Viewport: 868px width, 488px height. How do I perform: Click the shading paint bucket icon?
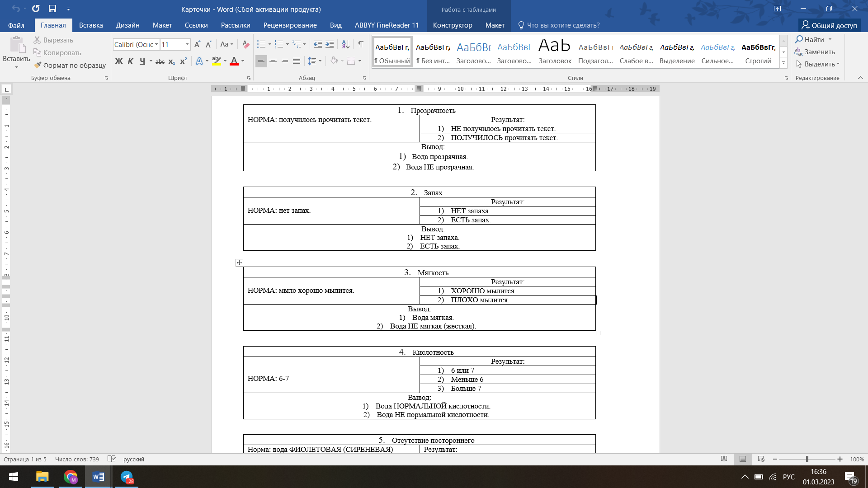point(334,61)
